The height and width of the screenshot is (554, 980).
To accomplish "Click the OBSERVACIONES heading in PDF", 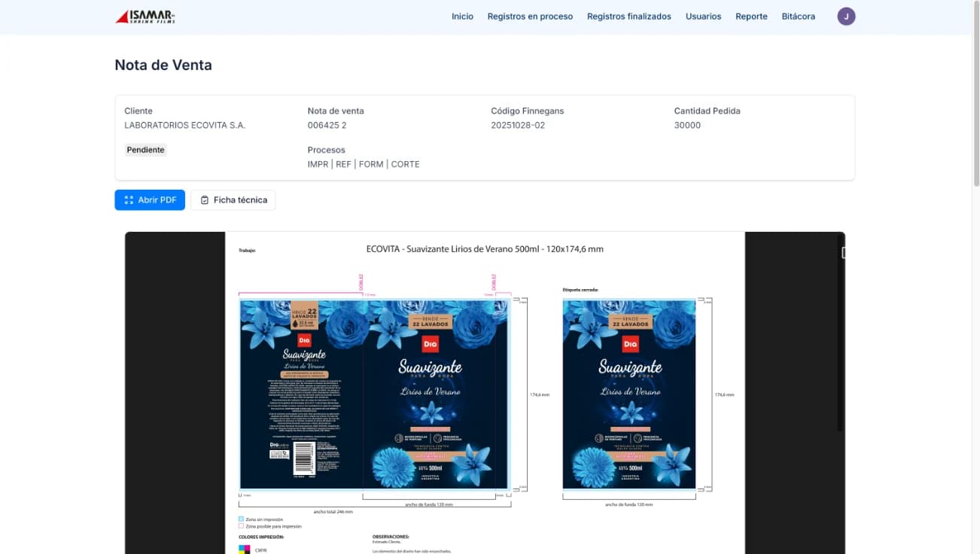I will tap(391, 537).
